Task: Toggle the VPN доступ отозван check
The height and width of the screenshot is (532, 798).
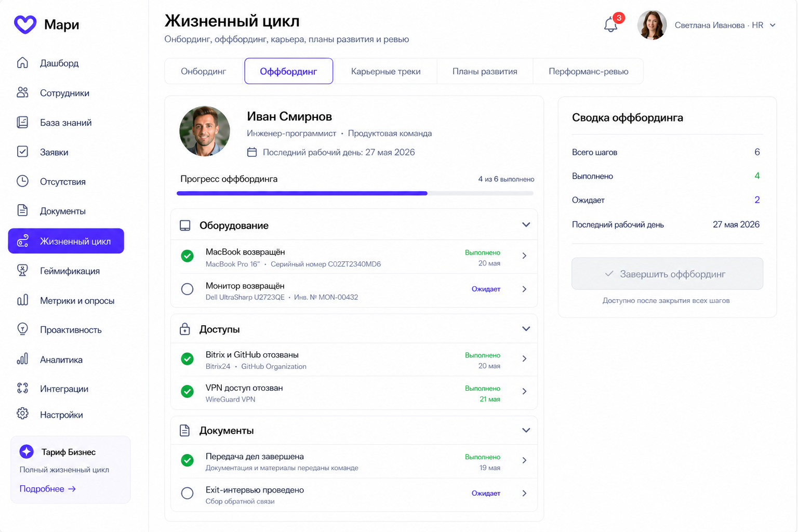Action: [x=188, y=392]
